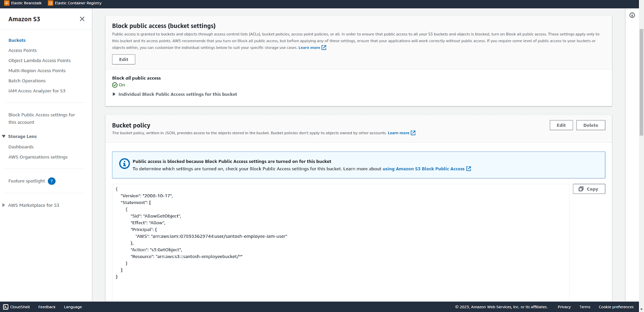Delete the bucket policy
Screen dimensions: 644x312
click(x=590, y=125)
